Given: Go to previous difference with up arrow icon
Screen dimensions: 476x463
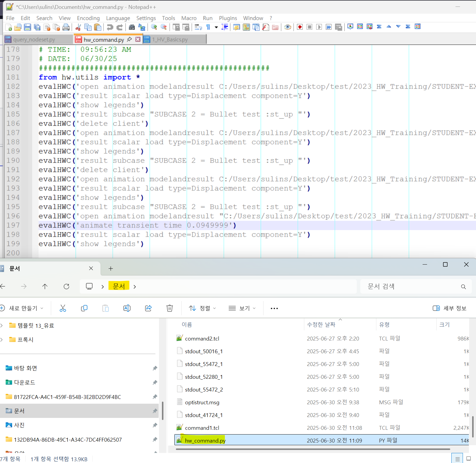Looking at the screenshot, I should coord(389,27).
